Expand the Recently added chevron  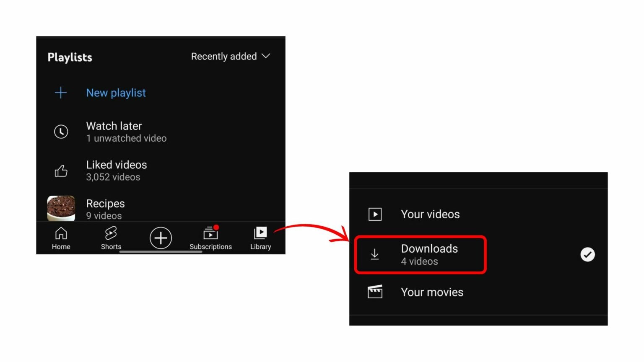tap(266, 56)
